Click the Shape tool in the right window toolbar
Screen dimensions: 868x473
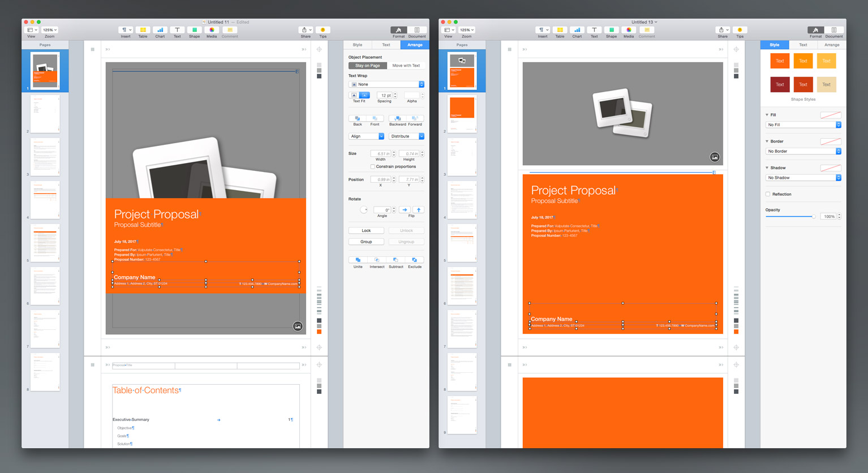click(x=611, y=30)
